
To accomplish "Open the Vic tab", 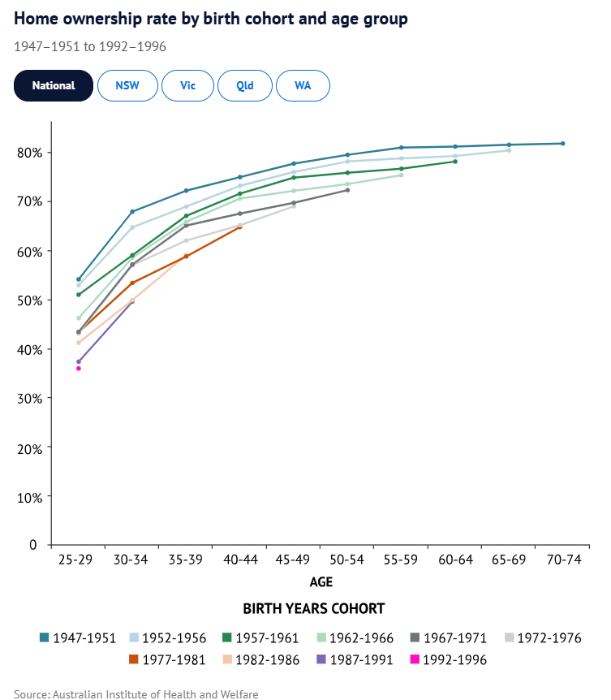I will 187,85.
